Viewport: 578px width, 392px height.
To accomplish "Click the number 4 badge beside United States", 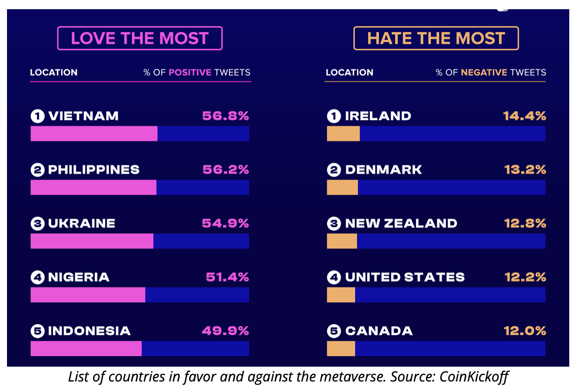I will pyautogui.click(x=334, y=278).
